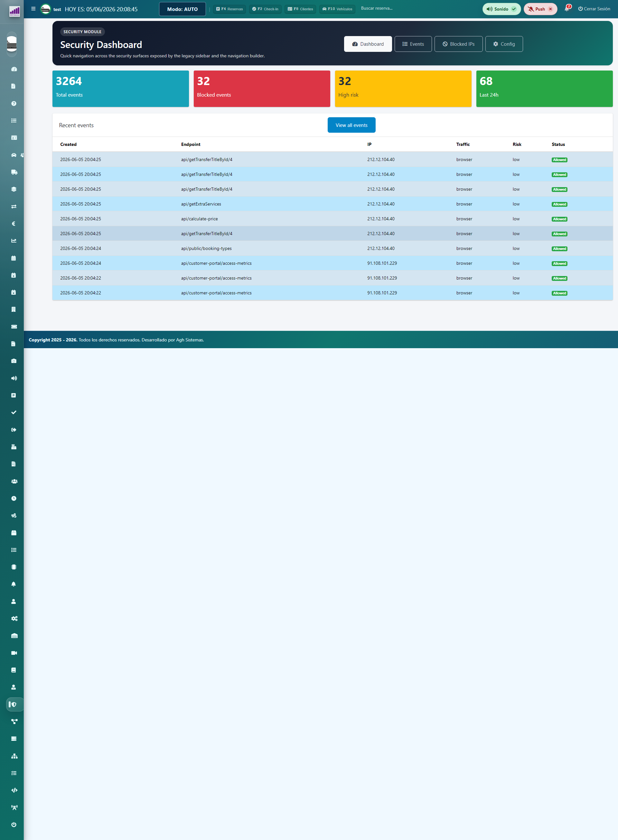Open the sitemap sidebar icon
Viewport: 618px width, 840px height.
pos(14,756)
